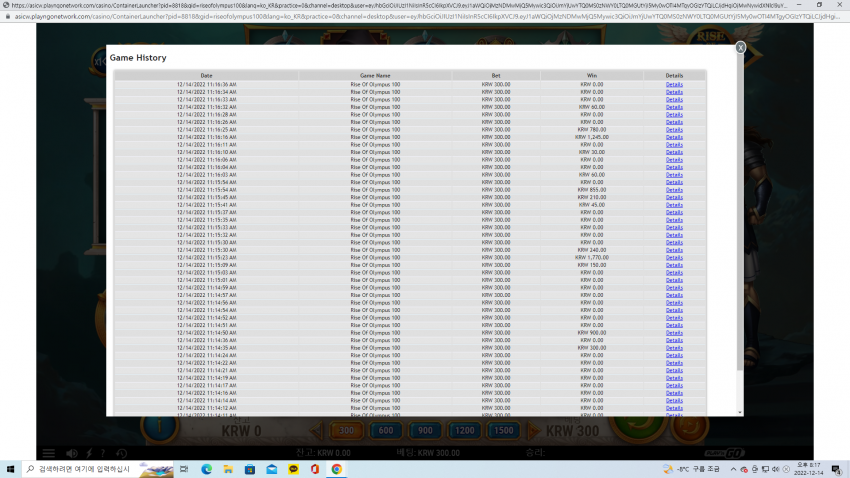Open Details for the 11:14:35 AM round
Image resolution: width=850 pixels, height=478 pixels.
[x=674, y=348]
